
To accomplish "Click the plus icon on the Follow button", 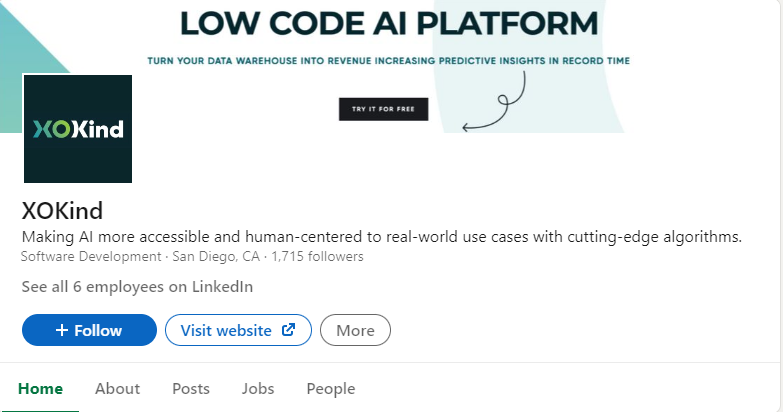I will point(62,330).
